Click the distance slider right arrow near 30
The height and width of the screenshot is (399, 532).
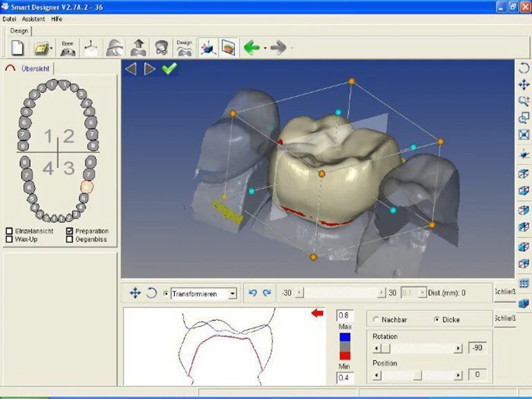point(381,293)
